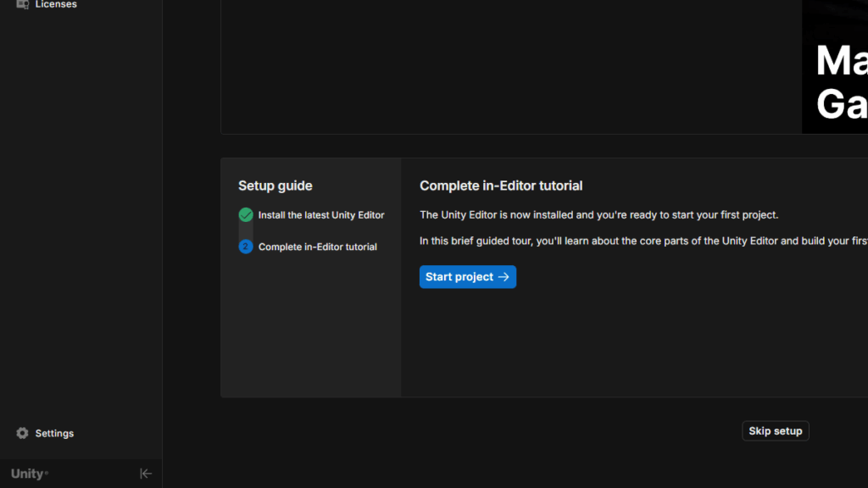Click the Setup guide heading
Viewport: 868px width, 488px height.
[275, 186]
